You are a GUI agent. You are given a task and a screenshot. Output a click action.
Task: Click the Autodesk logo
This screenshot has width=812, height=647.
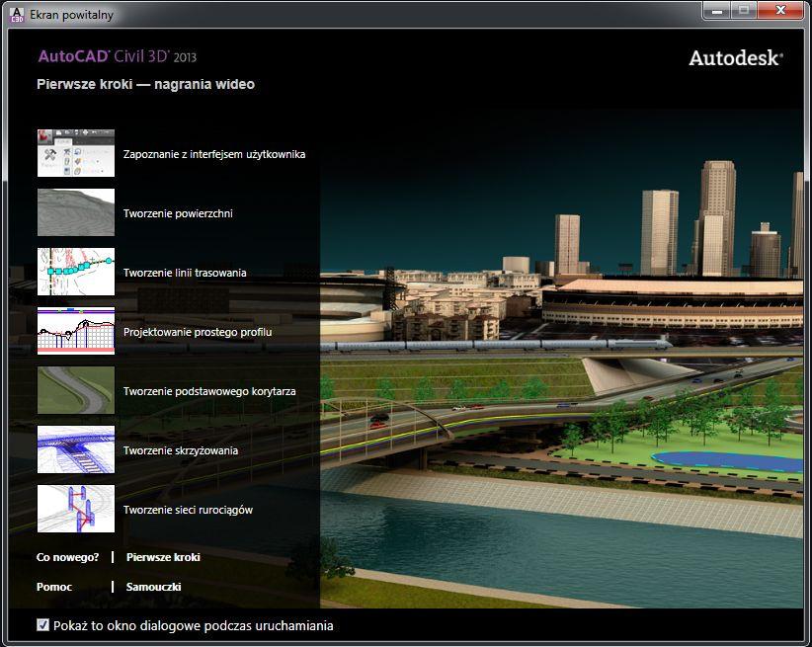pos(736,58)
